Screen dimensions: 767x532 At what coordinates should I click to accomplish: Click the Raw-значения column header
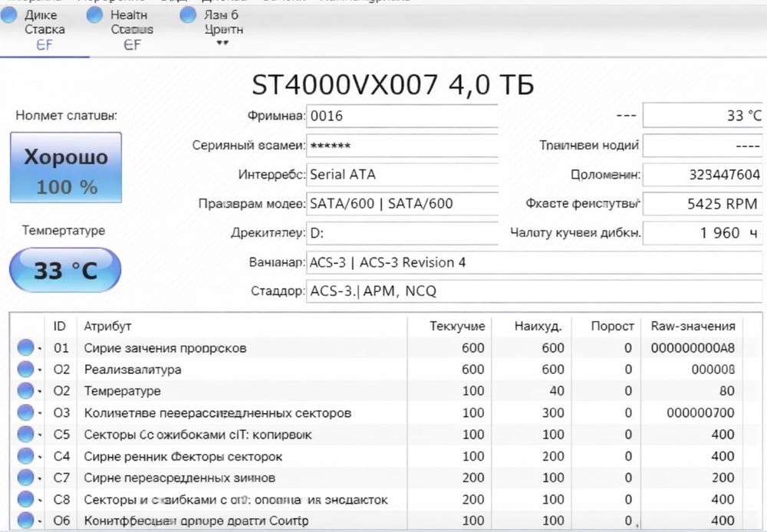point(693,326)
